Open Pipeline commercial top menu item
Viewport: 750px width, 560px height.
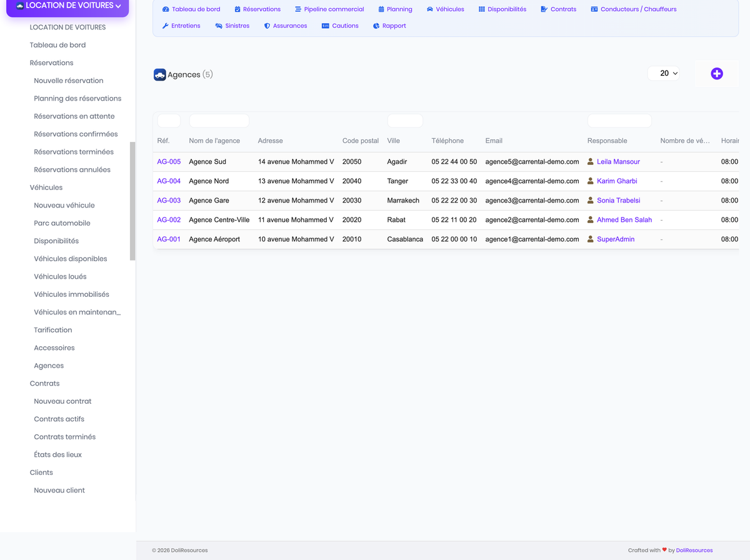click(329, 9)
